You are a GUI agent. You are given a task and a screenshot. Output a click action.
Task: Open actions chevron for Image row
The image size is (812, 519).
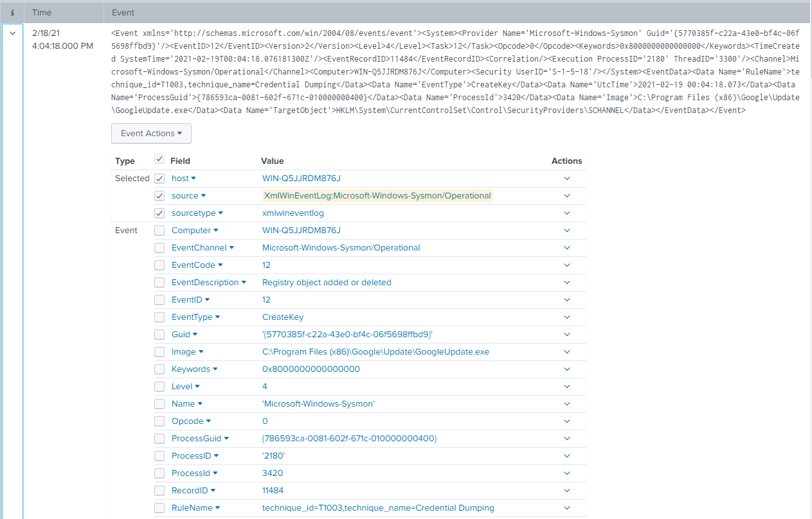click(x=566, y=352)
